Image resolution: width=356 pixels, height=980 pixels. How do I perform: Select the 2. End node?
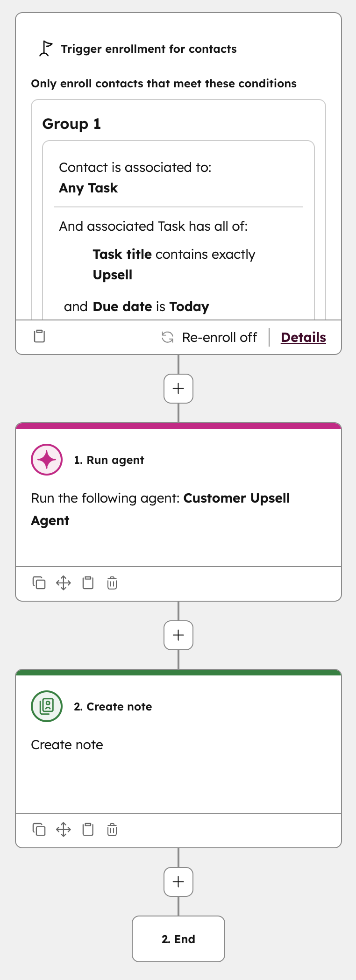pyautogui.click(x=178, y=939)
